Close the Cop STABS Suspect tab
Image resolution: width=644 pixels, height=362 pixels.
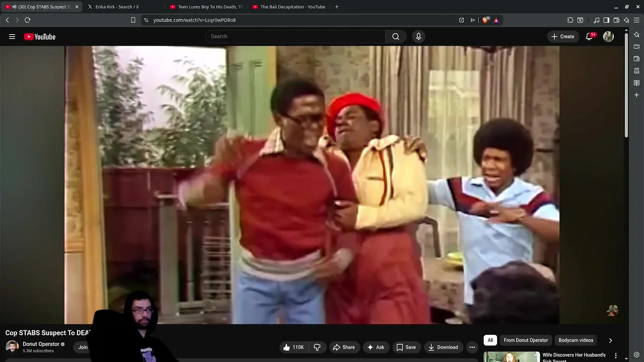click(76, 7)
